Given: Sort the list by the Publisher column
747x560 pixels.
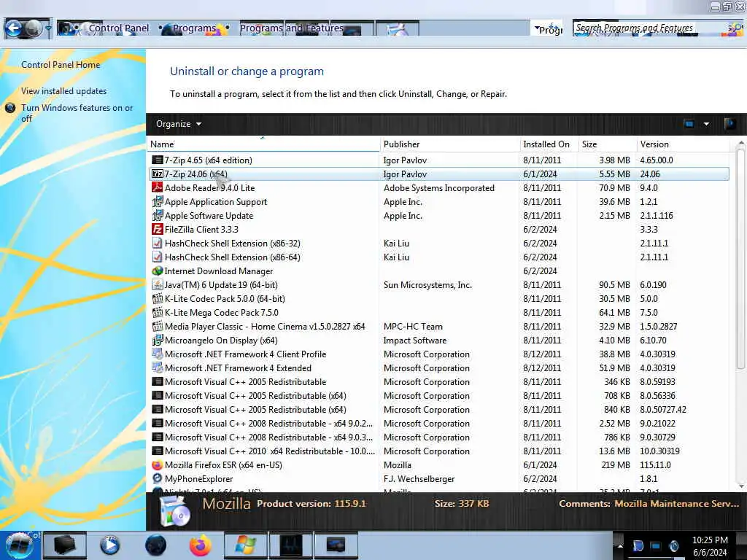Looking at the screenshot, I should point(449,144).
